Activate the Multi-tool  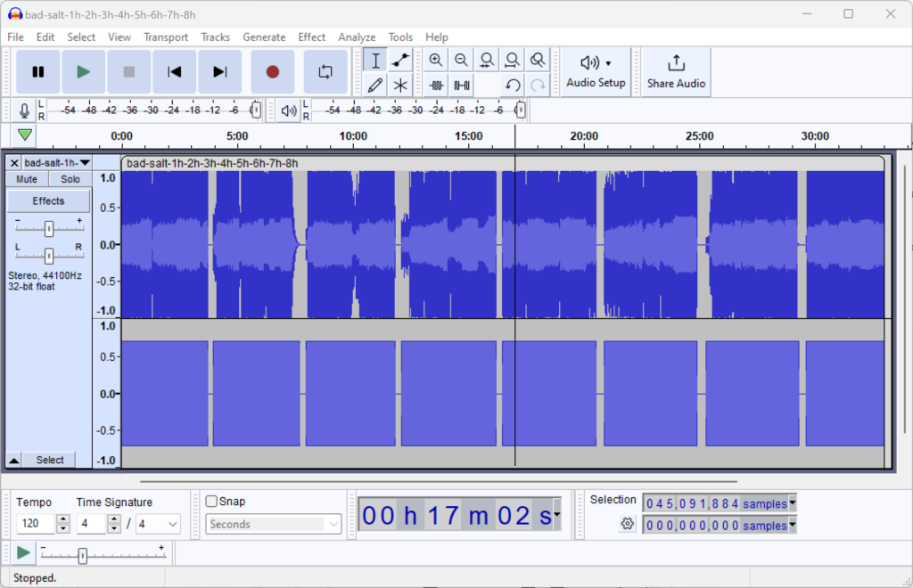400,85
